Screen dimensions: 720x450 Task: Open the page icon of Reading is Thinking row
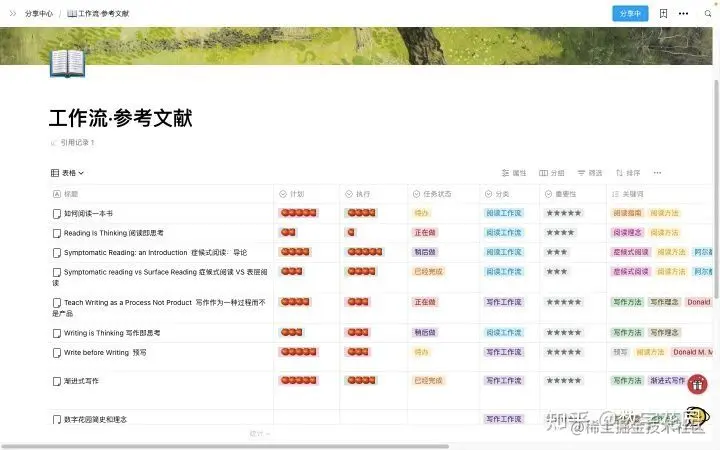56,233
